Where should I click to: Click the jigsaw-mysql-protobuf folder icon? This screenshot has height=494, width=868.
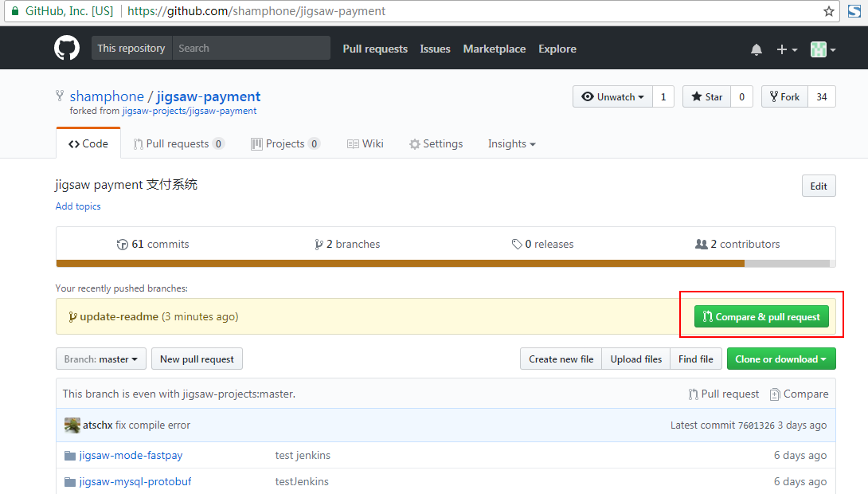[70, 482]
